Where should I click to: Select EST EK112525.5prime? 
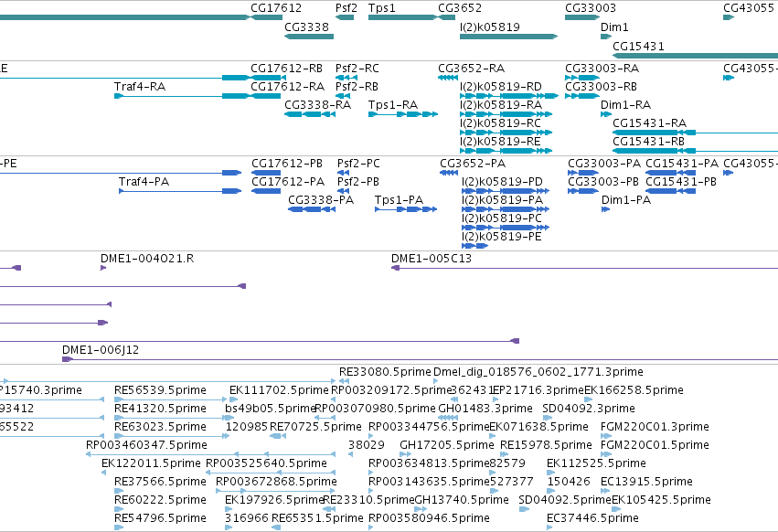[596, 463]
